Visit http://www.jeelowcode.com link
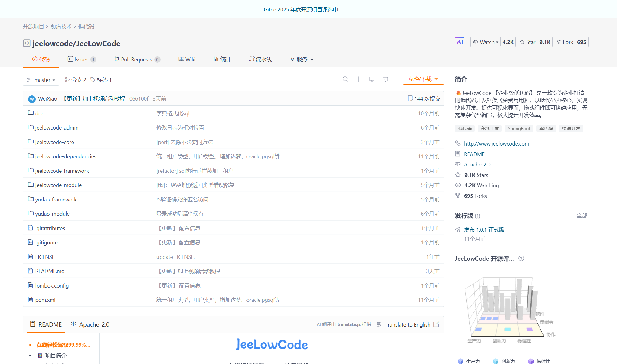 click(x=496, y=143)
